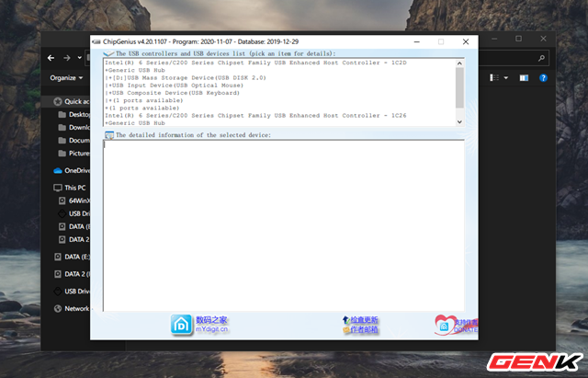Image resolution: width=588 pixels, height=378 pixels.
Task: Select Intel Host Controller 1C2D entry
Action: pyautogui.click(x=255, y=63)
